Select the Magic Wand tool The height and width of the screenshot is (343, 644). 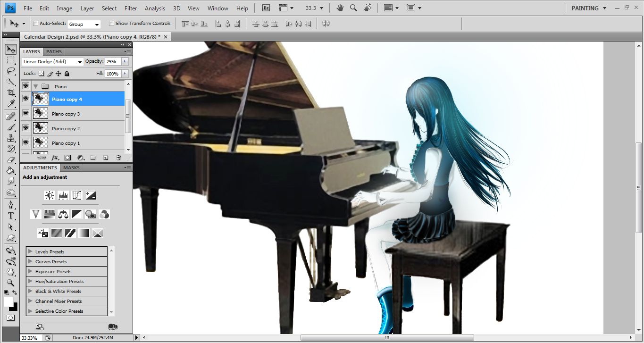[x=11, y=82]
